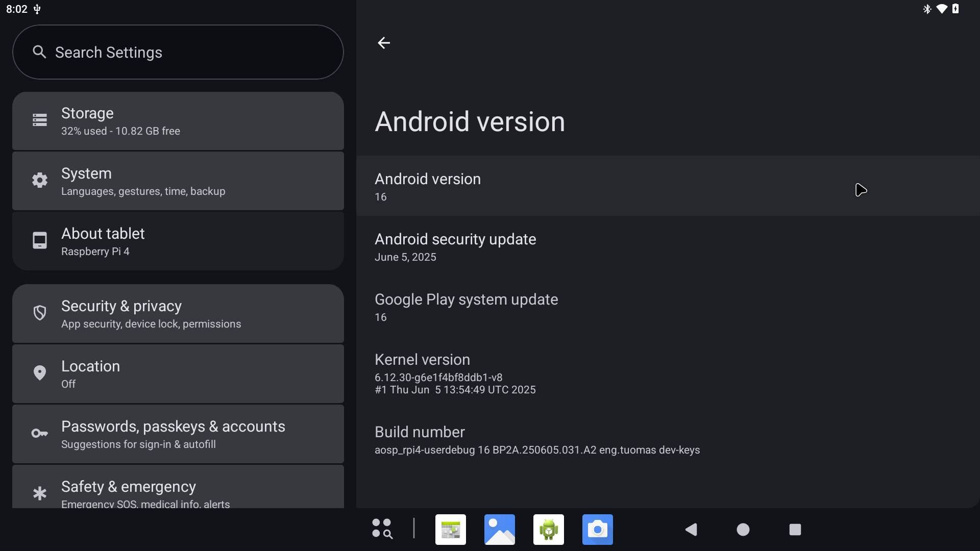This screenshot has height=551, width=980.
Task: Open the app drawer search icon
Action: point(382,529)
